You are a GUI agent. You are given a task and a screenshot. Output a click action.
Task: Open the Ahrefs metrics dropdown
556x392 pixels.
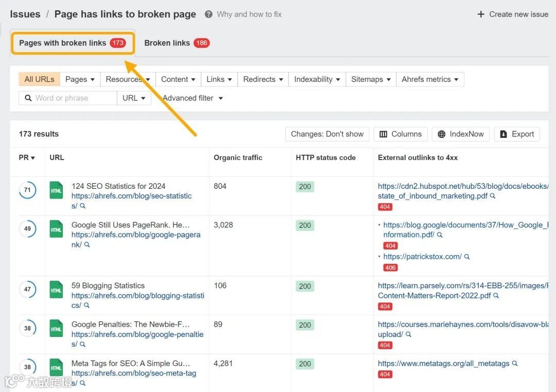(x=430, y=79)
